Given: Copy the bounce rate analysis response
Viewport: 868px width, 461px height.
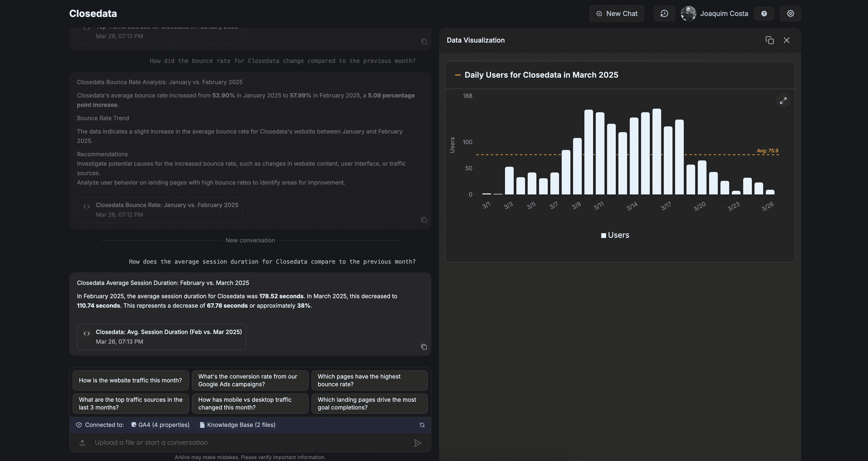Looking at the screenshot, I should 424,220.
